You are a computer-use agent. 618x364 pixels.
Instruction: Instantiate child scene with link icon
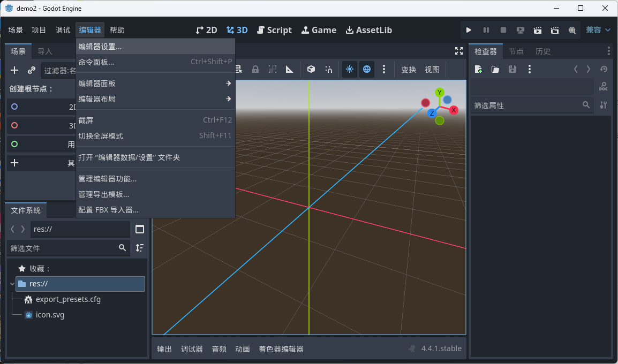[32, 70]
